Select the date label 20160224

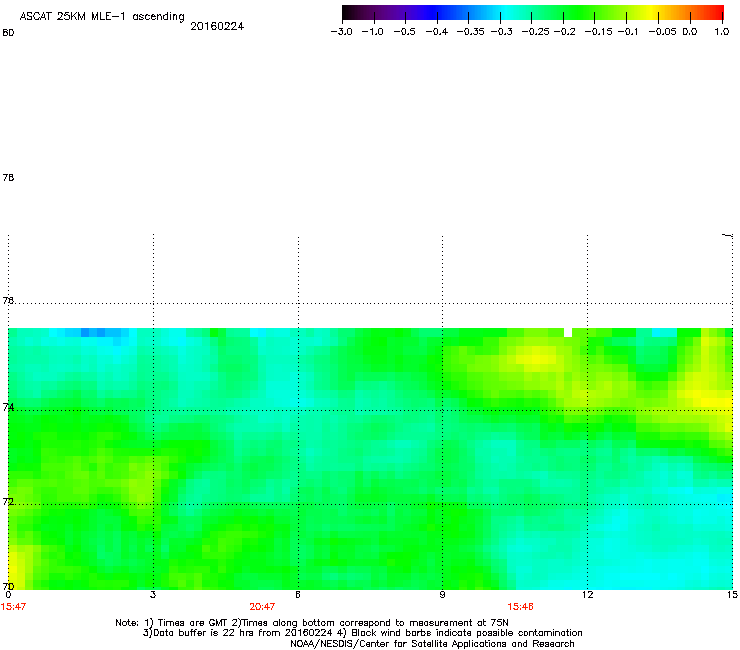(x=217, y=26)
